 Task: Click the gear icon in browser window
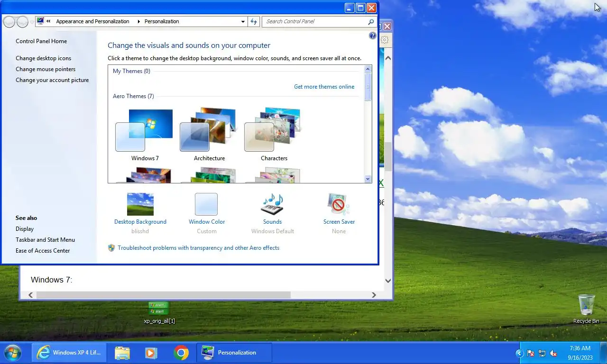tap(385, 40)
